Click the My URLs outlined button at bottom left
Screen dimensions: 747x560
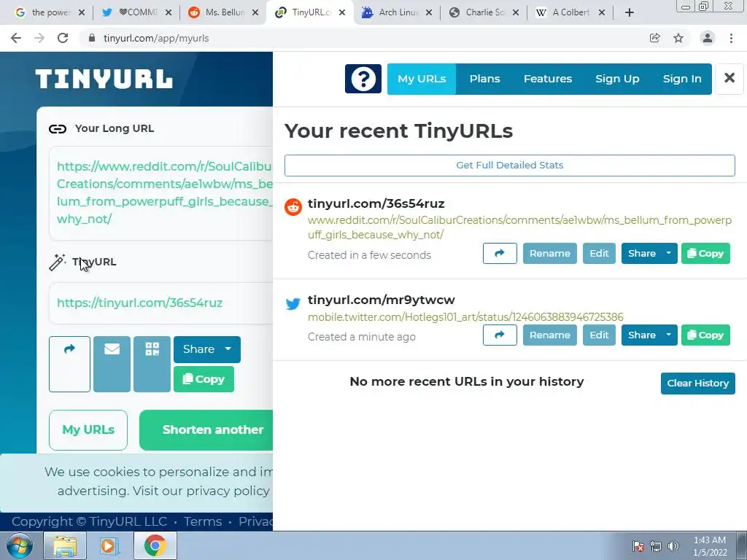pyautogui.click(x=88, y=430)
